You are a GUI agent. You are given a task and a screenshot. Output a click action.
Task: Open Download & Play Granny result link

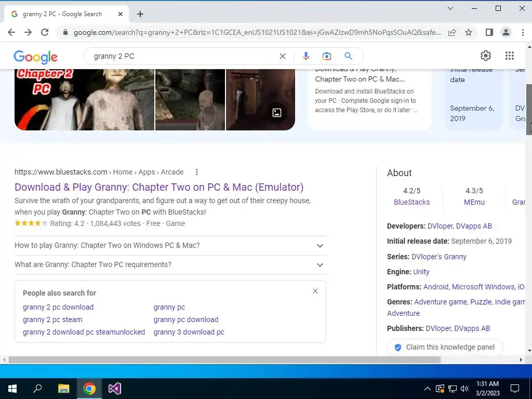point(159,187)
